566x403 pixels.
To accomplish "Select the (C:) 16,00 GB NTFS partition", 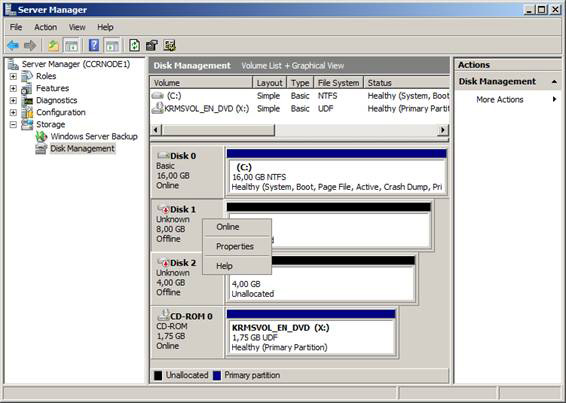I will pyautogui.click(x=337, y=172).
